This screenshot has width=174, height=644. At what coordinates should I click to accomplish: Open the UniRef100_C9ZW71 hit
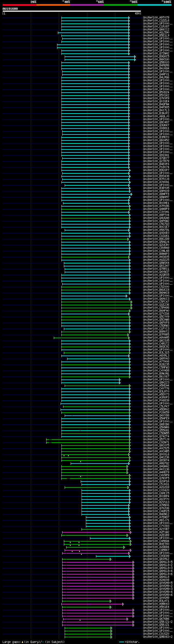coord(156,442)
